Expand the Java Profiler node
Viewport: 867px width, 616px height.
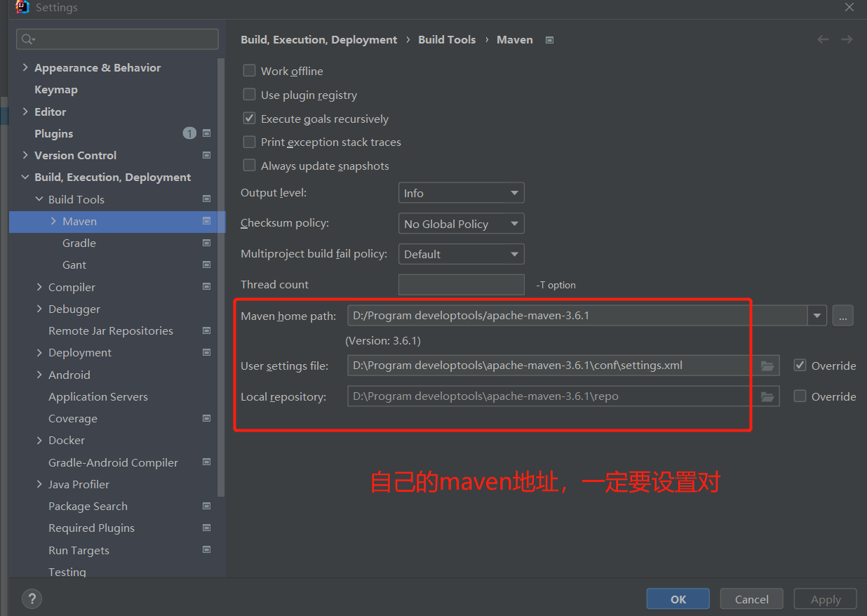pyautogui.click(x=39, y=484)
